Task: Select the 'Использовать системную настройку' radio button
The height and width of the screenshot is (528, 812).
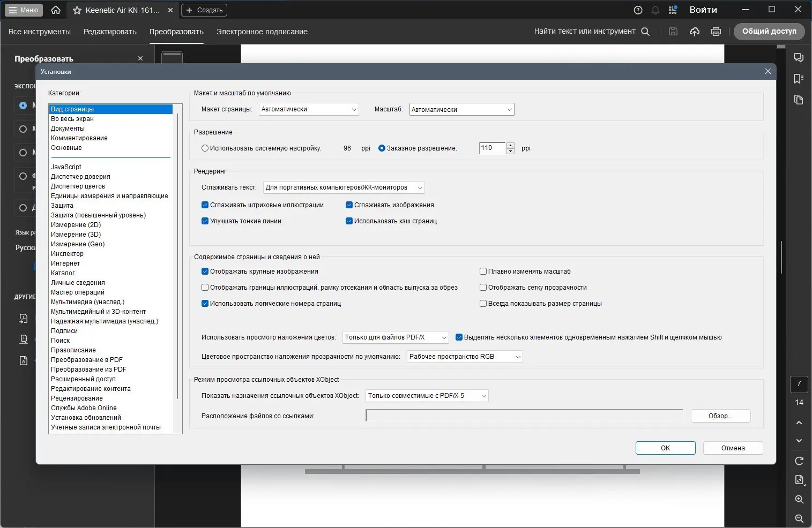Action: tap(205, 148)
